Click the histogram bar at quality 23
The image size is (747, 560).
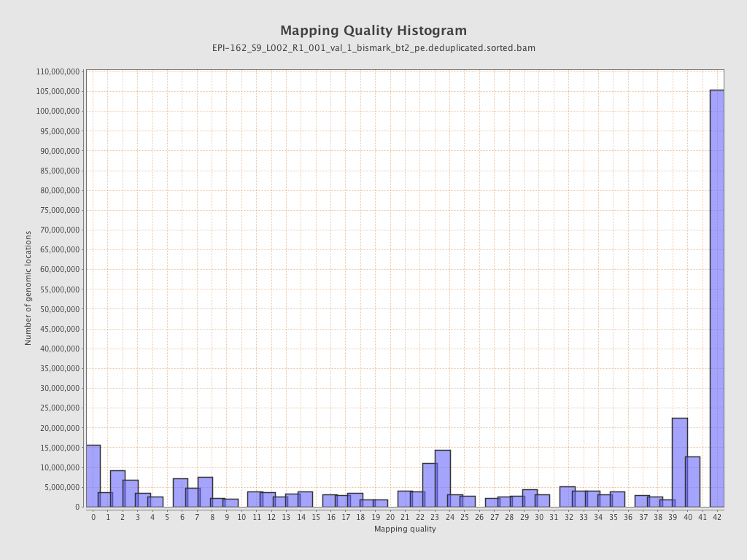[443, 478]
